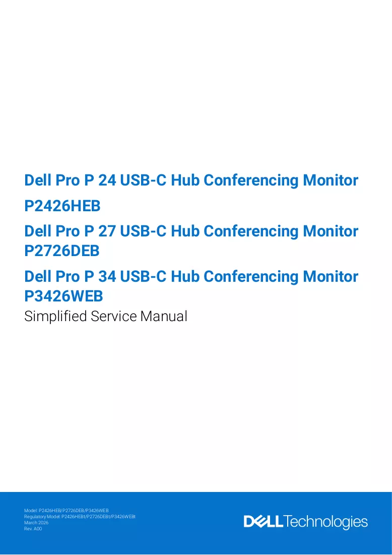Click the number 34 in third title

[107, 276]
